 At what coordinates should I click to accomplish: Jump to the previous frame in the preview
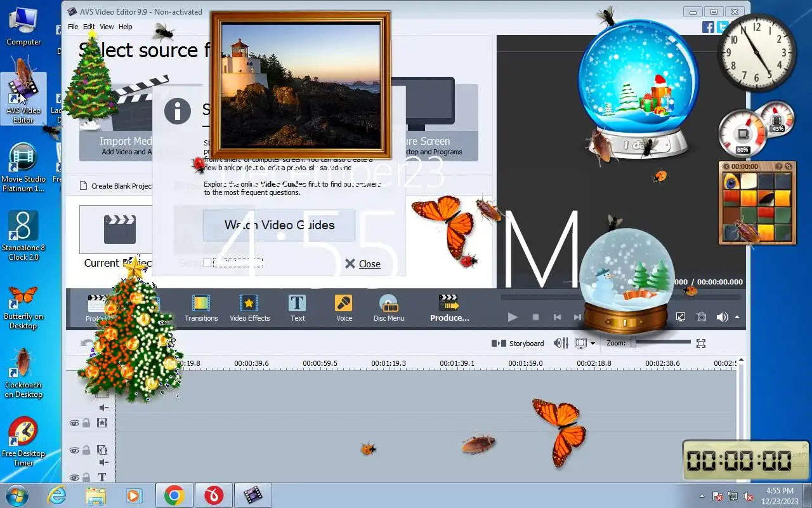coord(557,317)
